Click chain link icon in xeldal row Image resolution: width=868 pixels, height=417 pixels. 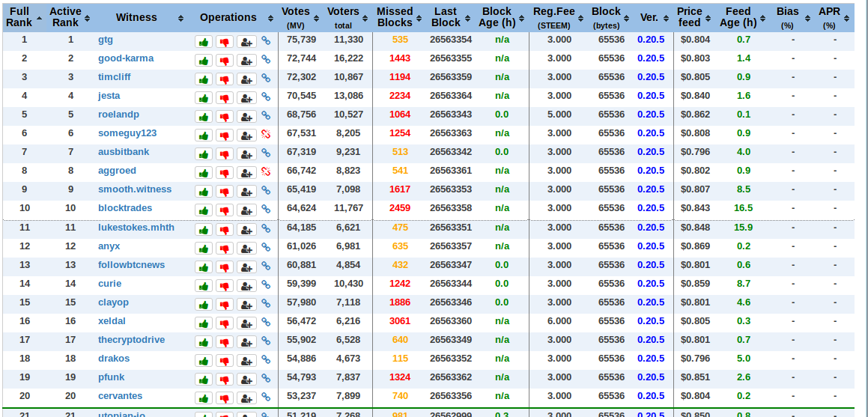266,323
